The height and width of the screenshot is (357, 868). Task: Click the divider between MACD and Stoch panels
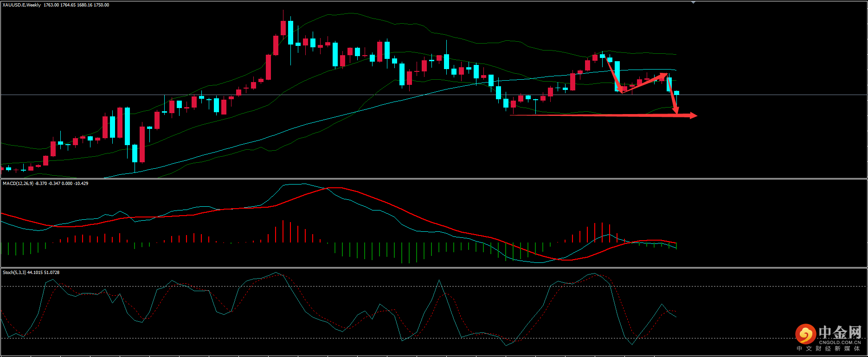(x=434, y=268)
